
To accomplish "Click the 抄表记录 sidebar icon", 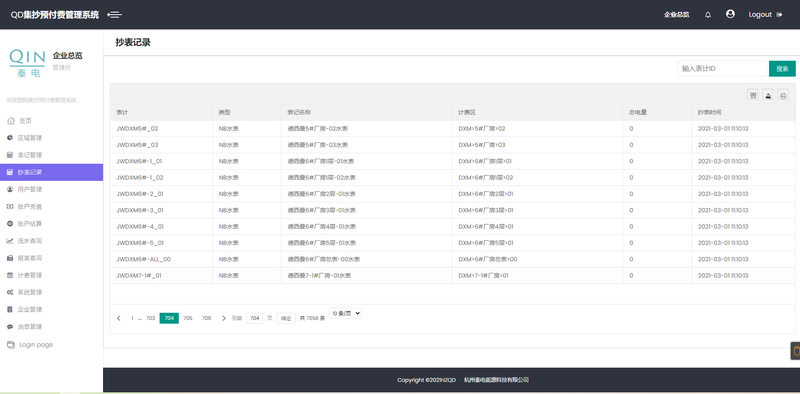I will (x=10, y=172).
